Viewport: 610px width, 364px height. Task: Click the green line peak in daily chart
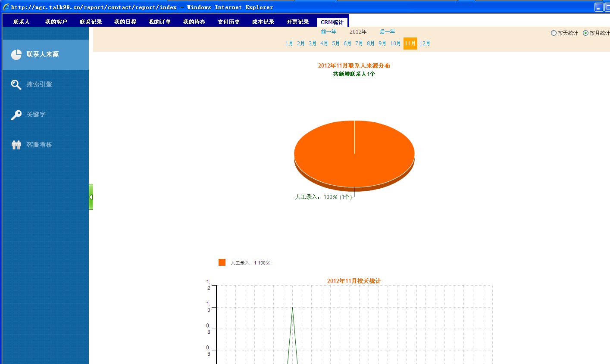[292, 308]
